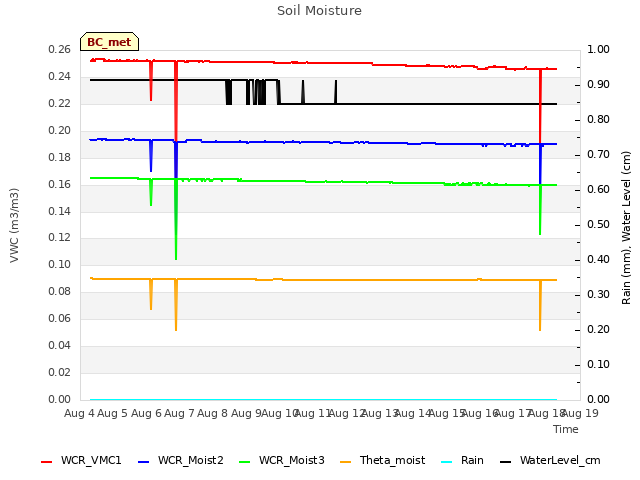This screenshot has height=480, width=640.
Task: Click the red WCR_VMC1 legend swatch
Action: click(x=47, y=462)
